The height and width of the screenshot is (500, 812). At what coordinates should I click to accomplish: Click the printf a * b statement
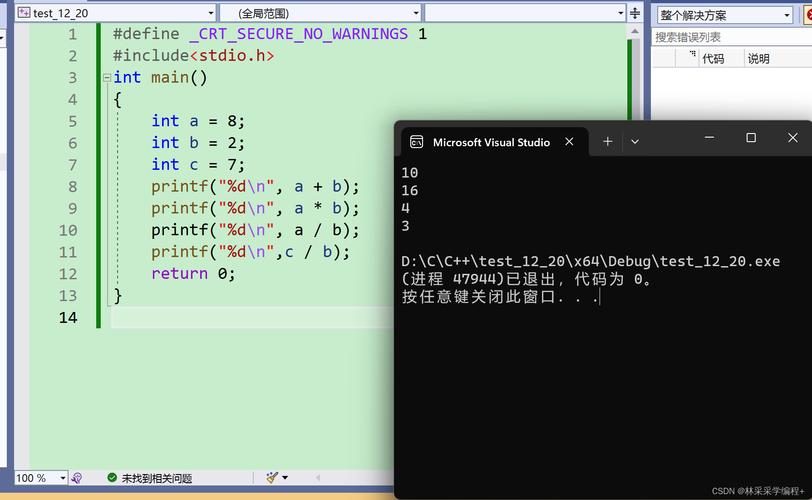click(255, 209)
